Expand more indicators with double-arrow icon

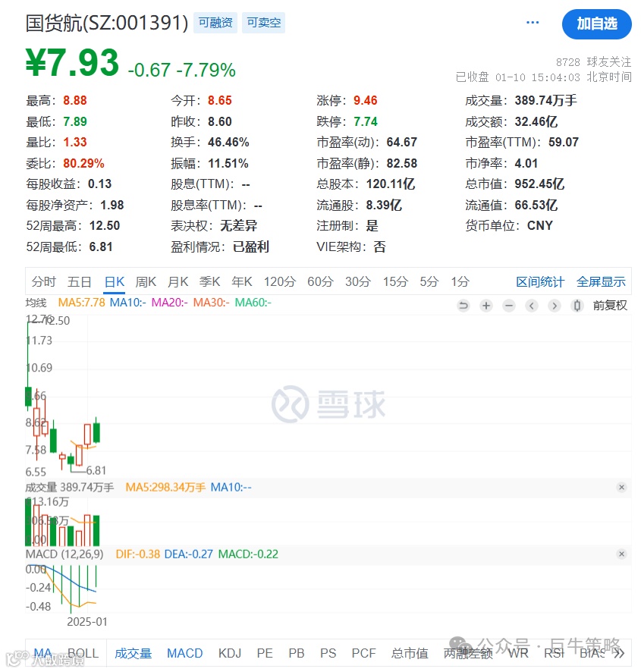coord(619,653)
